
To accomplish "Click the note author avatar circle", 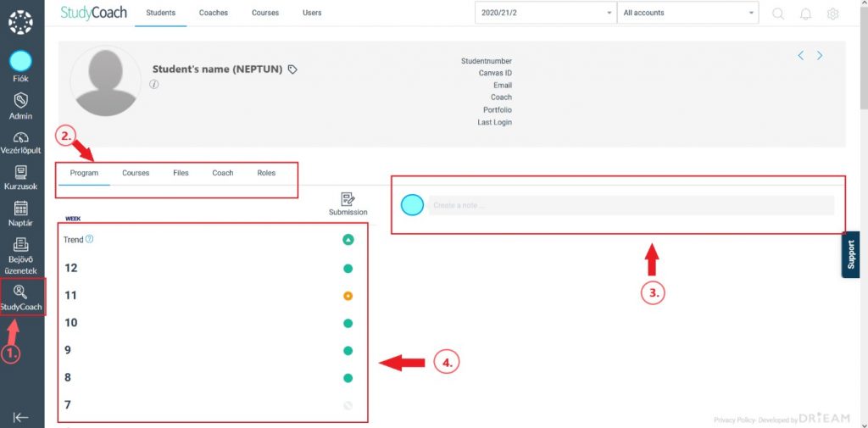I will (412, 205).
